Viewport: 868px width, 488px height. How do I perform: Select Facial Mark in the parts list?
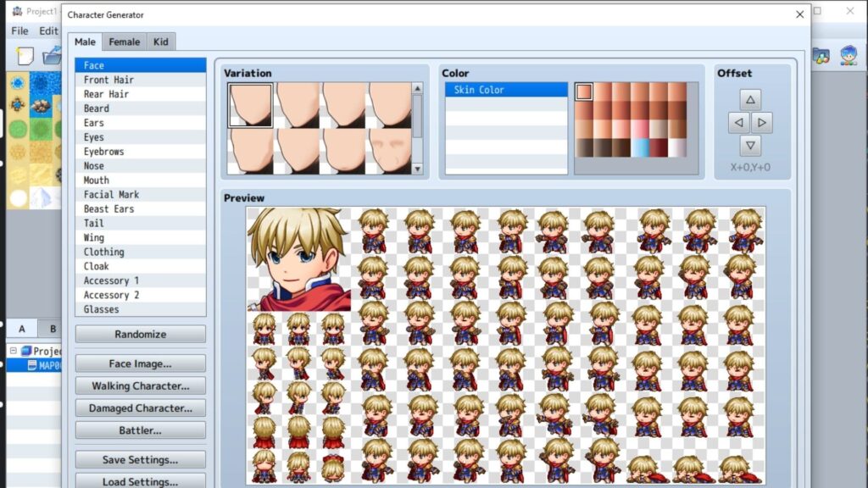pos(141,195)
